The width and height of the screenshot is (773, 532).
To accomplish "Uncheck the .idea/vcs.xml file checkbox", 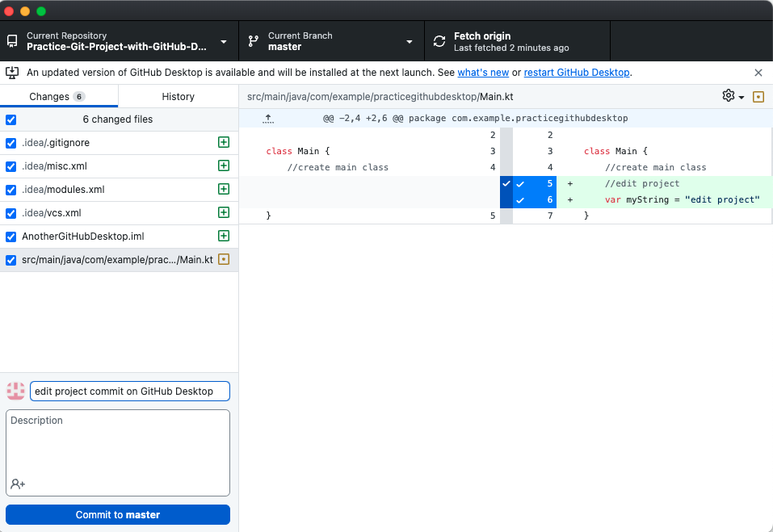I will (11, 213).
